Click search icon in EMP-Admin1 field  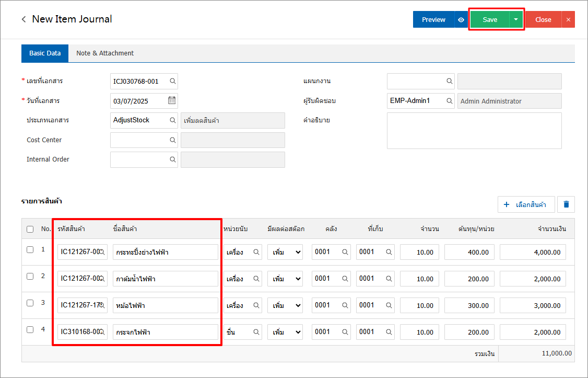[x=449, y=101]
